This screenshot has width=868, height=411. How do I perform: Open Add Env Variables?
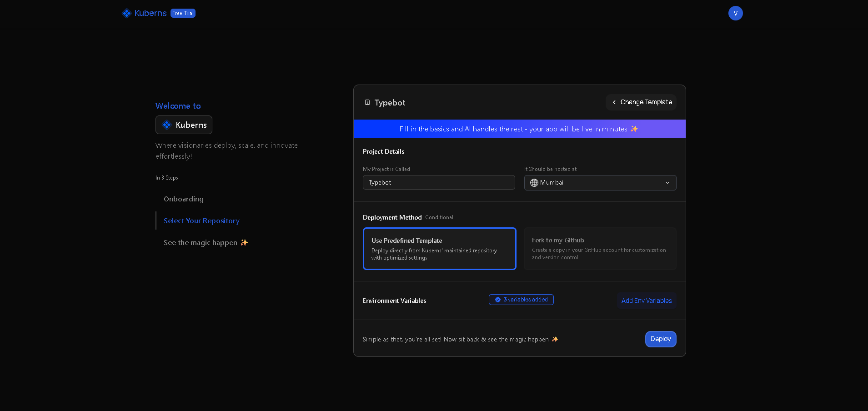(x=646, y=301)
